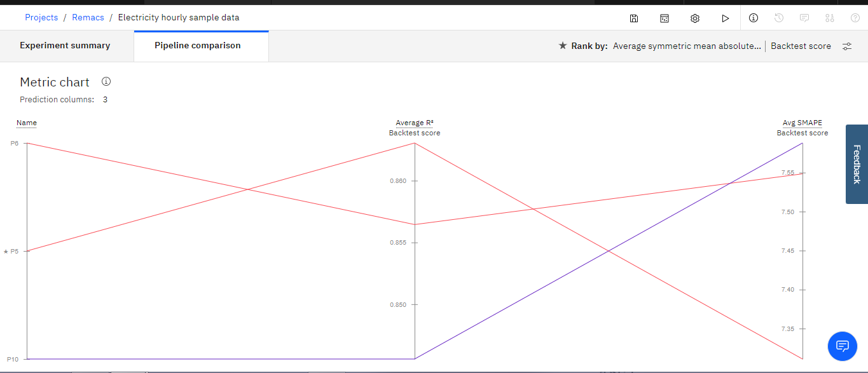The image size is (868, 373).
Task: Click the 0.855 tick on R² axis
Action: click(398, 243)
